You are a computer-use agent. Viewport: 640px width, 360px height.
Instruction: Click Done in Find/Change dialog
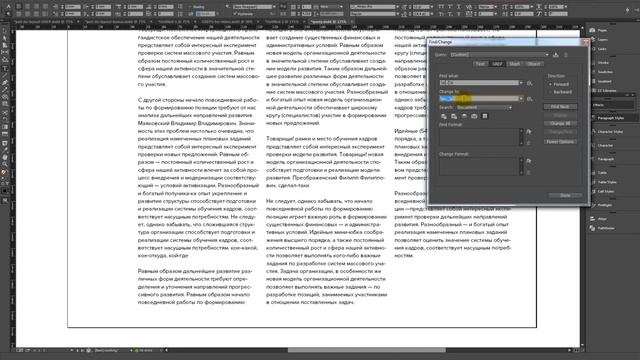click(565, 196)
